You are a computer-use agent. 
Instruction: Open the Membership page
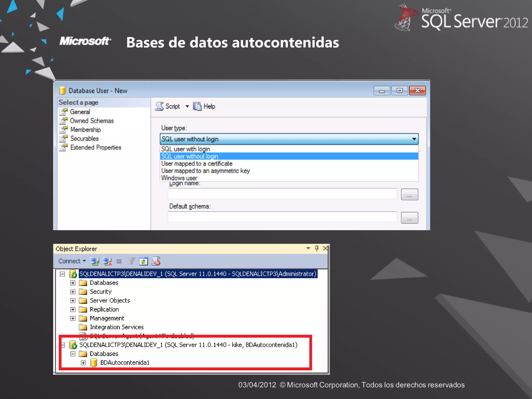click(x=85, y=130)
